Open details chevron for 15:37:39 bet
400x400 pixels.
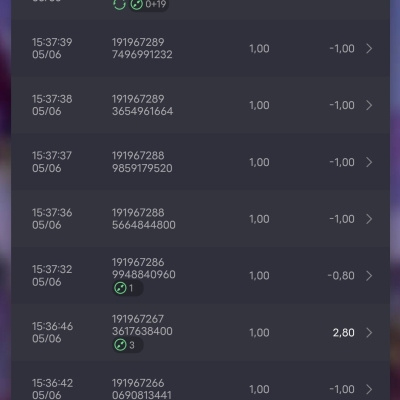tap(369, 49)
